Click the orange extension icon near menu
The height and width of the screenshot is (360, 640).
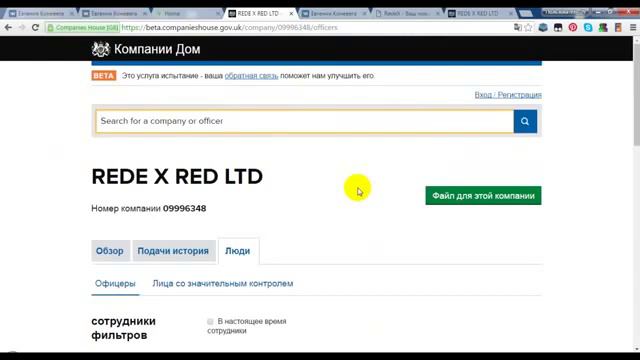click(618, 27)
